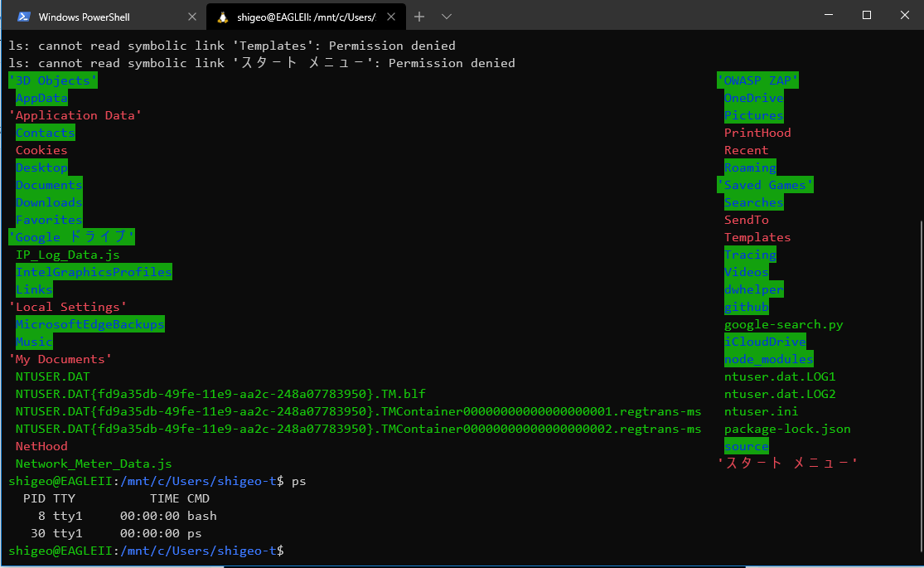Click the Desktop directory entry
Screen dimensions: 924x568
tap(41, 167)
